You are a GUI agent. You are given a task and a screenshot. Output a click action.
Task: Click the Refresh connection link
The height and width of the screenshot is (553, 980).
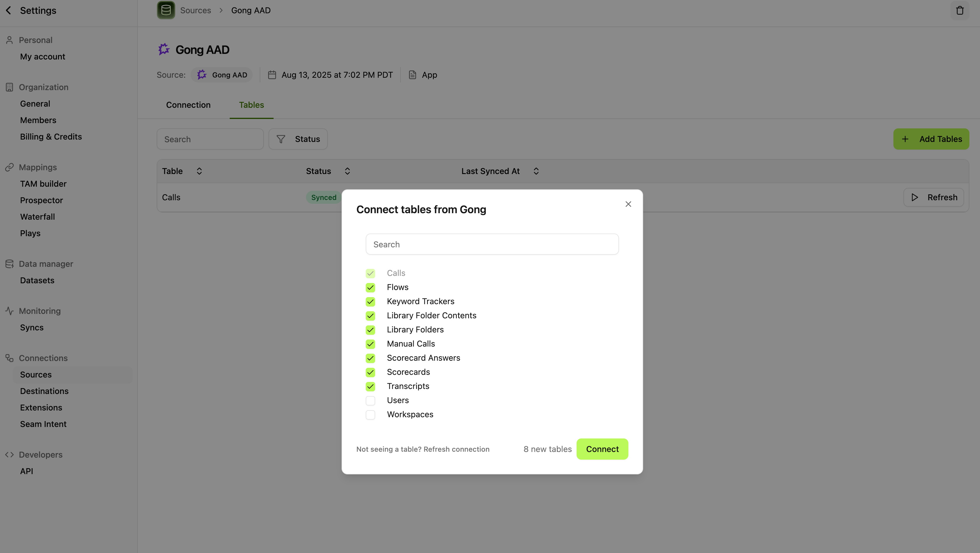pyautogui.click(x=456, y=449)
